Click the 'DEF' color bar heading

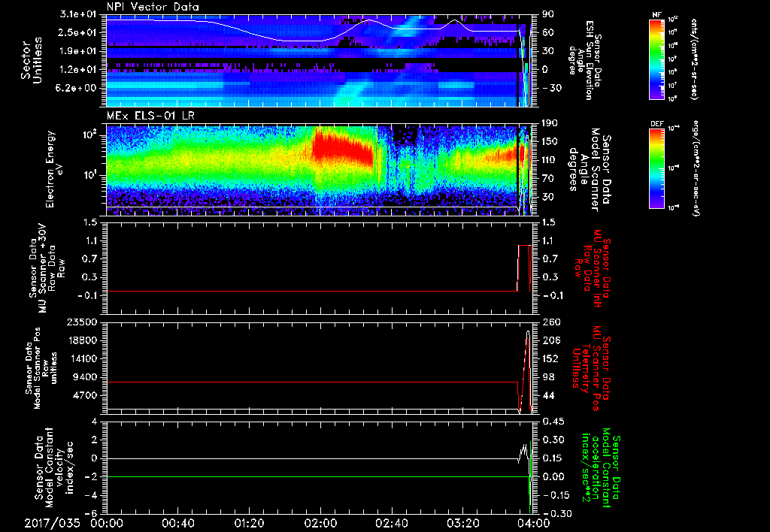pos(657,124)
